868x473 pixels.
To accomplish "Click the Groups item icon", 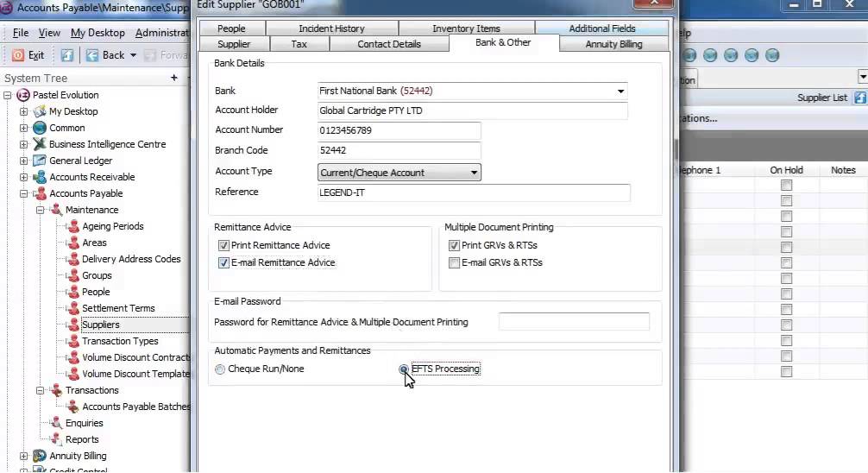I will coord(72,275).
